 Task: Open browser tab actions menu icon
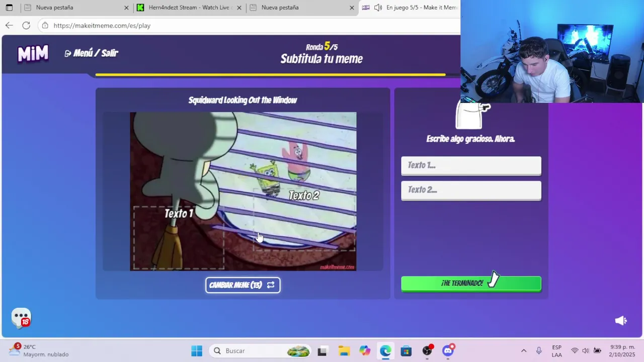click(x=9, y=8)
